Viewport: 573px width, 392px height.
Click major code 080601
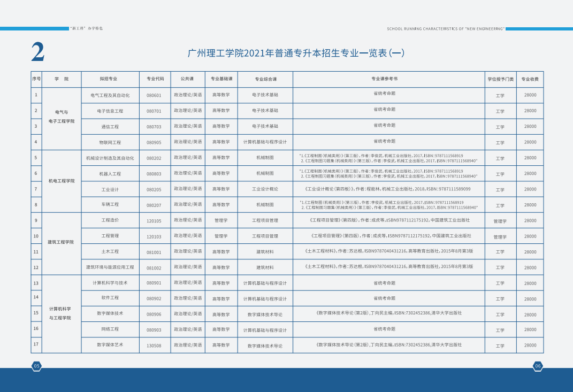[x=154, y=96]
